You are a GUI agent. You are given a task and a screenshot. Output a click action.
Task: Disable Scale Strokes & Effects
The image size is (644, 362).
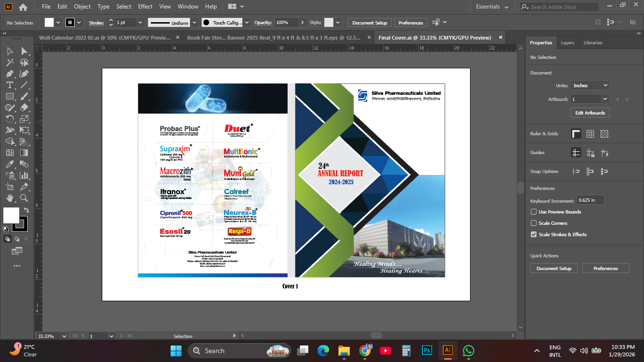[x=533, y=234]
